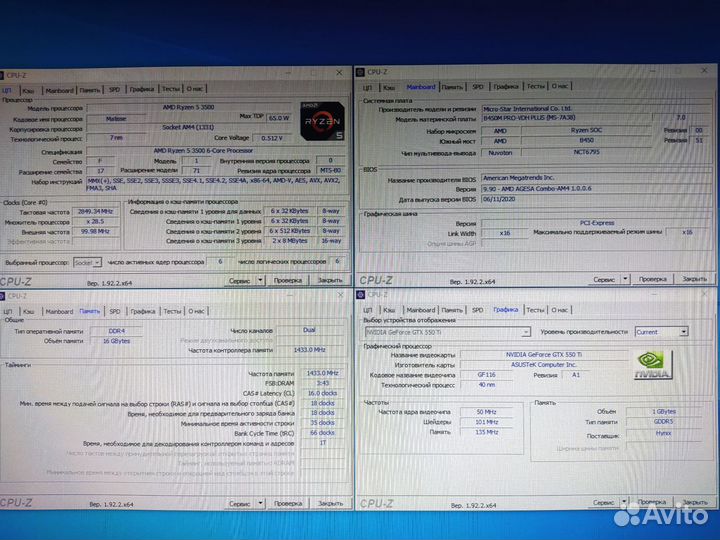The width and height of the screenshot is (720, 540).
Task: Open the SPD tab in the memory window
Action: pyautogui.click(x=114, y=311)
